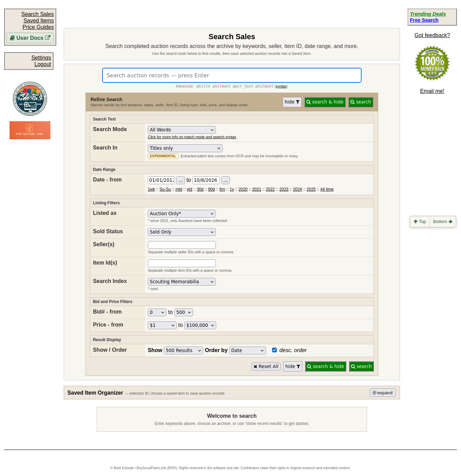The height and width of the screenshot is (476, 461).
Task: Expand the Saved Item Organizer
Action: click(383, 393)
